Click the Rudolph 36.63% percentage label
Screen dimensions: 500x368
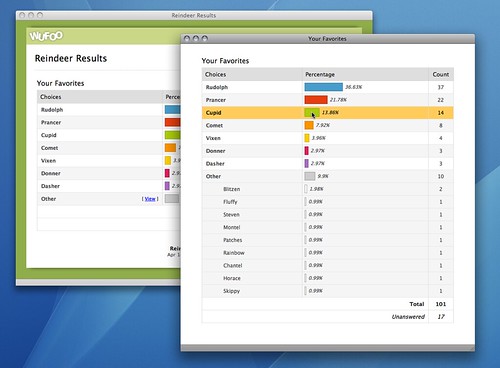(353, 87)
